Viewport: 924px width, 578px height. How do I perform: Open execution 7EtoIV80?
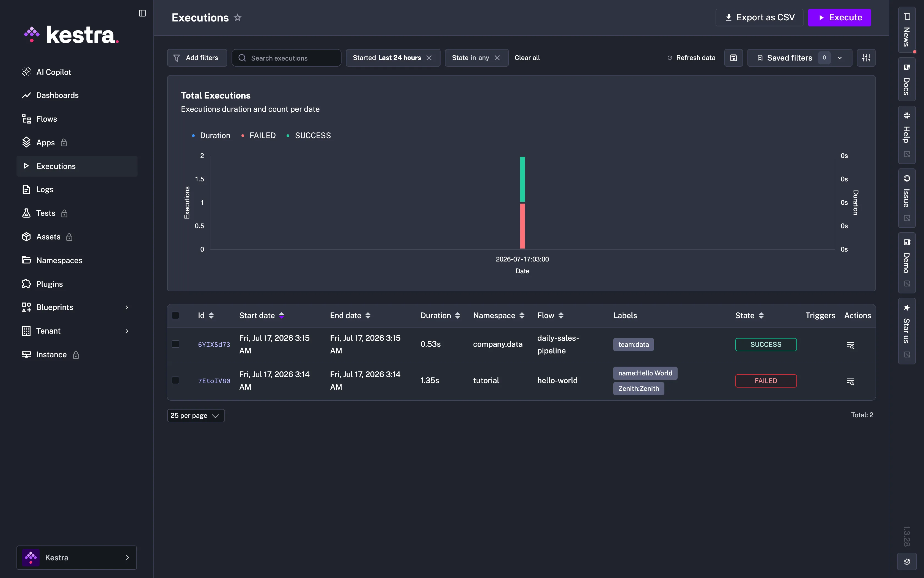pyautogui.click(x=214, y=381)
